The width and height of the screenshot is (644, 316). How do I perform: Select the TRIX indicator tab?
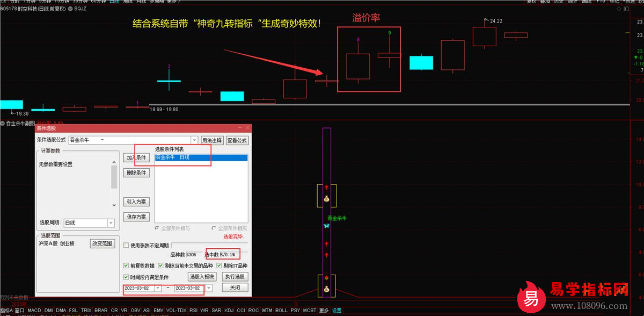coord(86,311)
